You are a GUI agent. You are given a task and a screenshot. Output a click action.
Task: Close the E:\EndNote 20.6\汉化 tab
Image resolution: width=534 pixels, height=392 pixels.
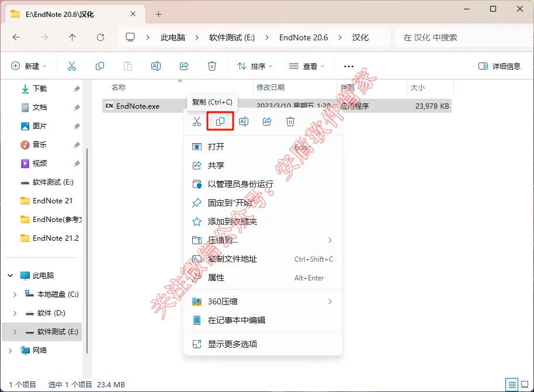(133, 14)
